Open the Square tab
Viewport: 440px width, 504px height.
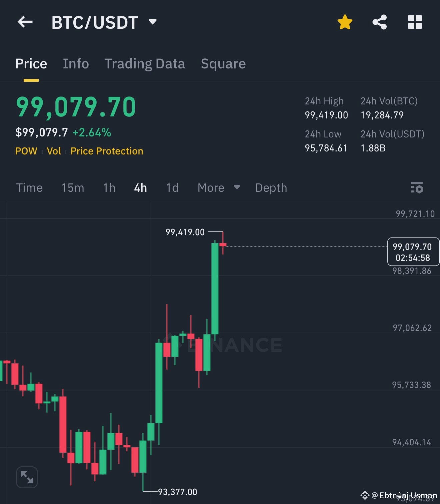tap(223, 64)
